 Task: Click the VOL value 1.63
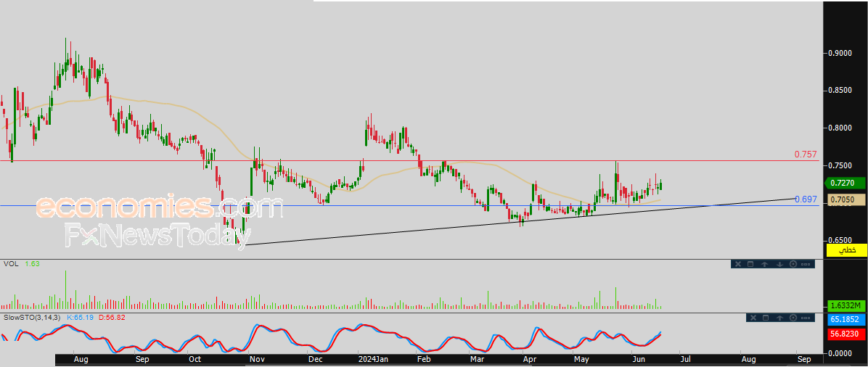[32, 264]
